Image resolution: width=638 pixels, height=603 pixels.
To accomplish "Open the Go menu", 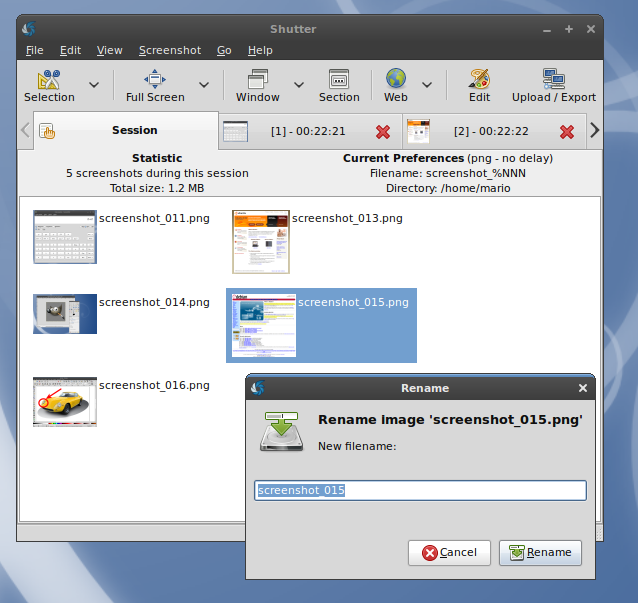I will [x=224, y=50].
